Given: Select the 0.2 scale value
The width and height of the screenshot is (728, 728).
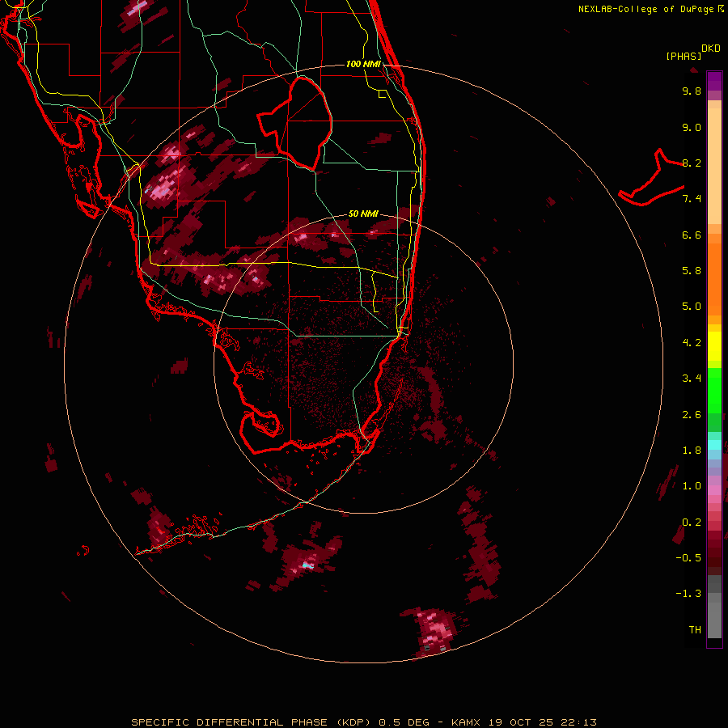Looking at the screenshot, I should coord(692,523).
